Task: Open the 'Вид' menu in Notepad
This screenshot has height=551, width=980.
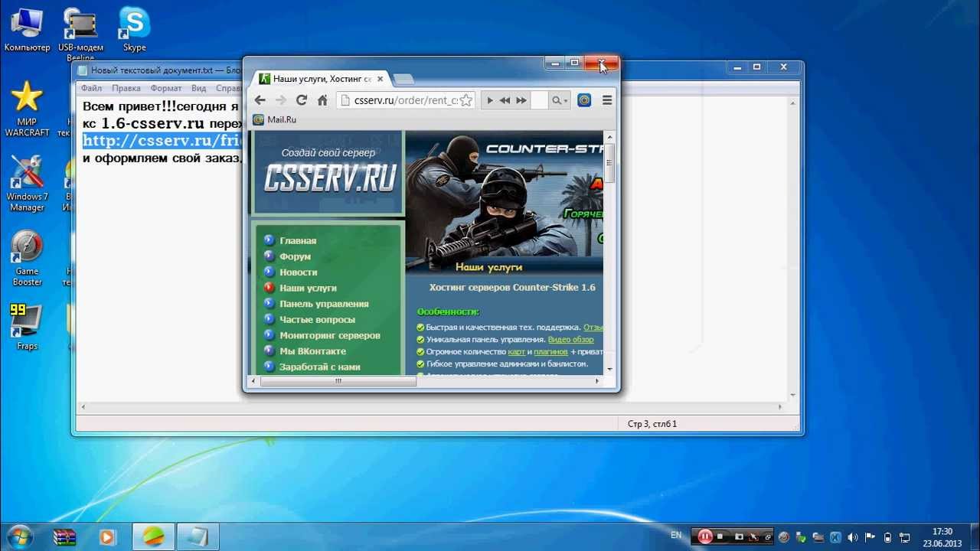Action: (x=199, y=88)
